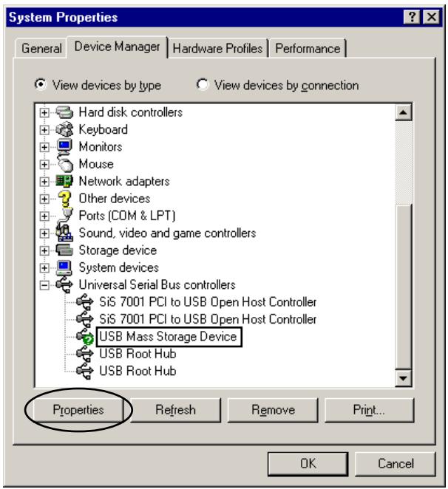448x489 pixels.
Task: Click the Cancel button
Action: (x=396, y=464)
